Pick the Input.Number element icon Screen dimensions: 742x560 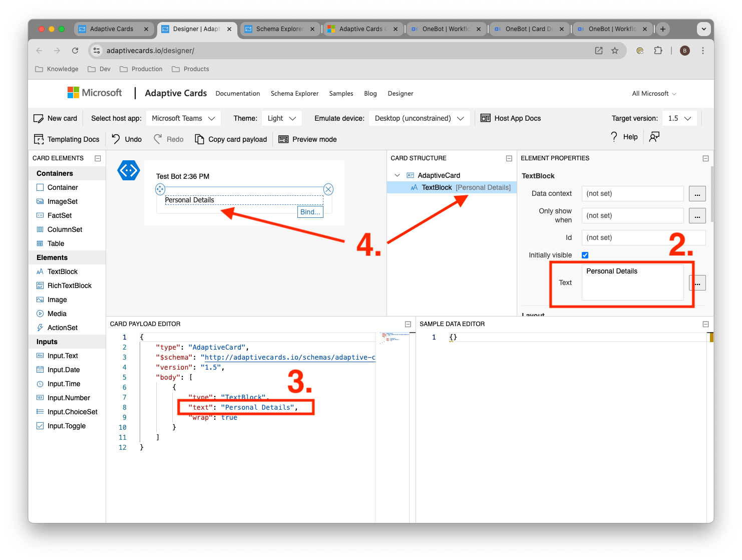coord(40,398)
